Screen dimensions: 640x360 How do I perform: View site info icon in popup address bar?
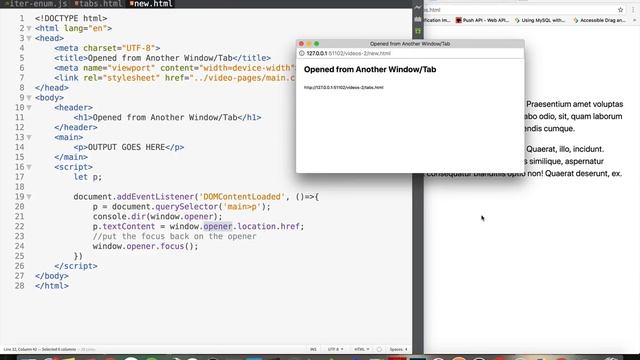click(x=302, y=53)
